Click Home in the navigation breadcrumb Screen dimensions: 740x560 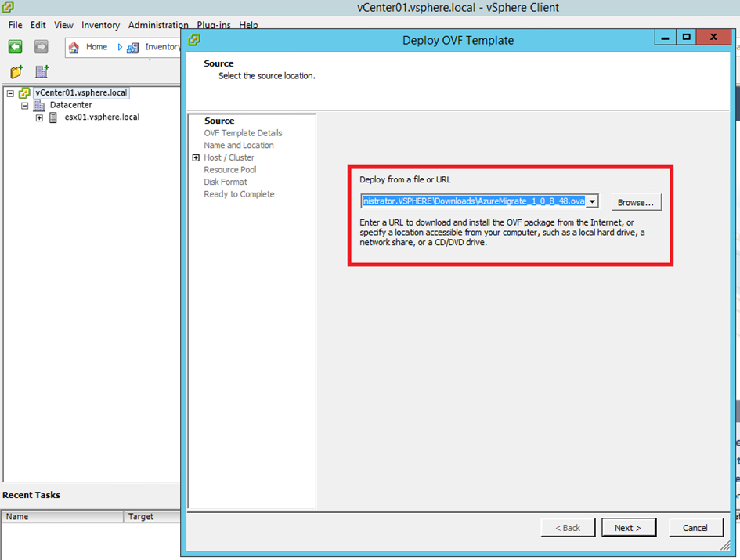pos(97,47)
